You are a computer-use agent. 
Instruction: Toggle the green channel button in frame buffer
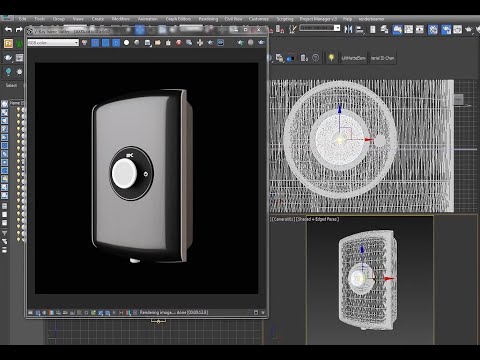pyautogui.click(x=106, y=43)
